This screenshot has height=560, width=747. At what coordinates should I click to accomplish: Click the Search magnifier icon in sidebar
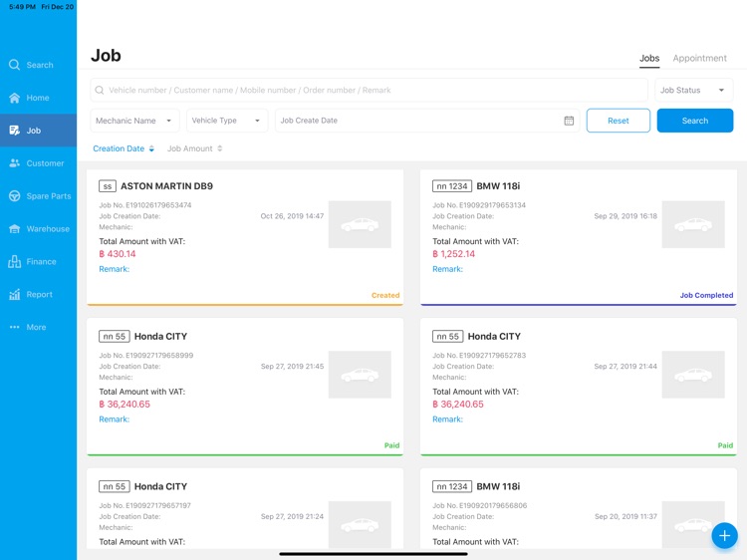(14, 65)
